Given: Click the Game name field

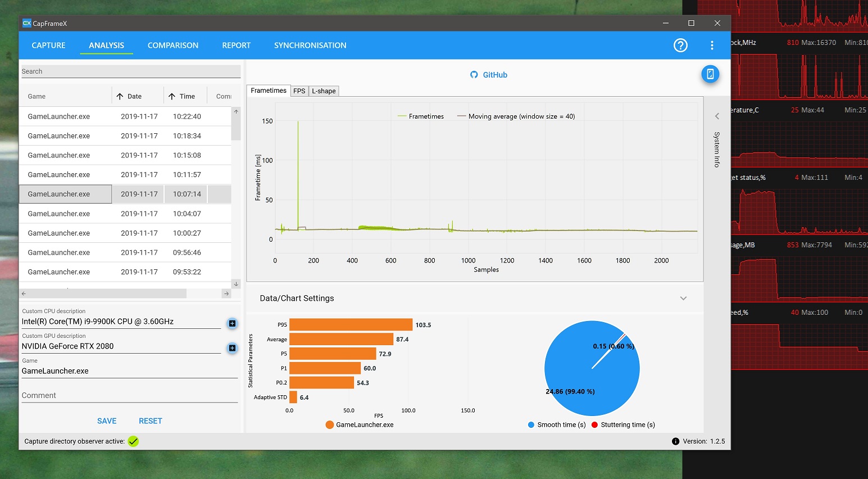Looking at the screenshot, I should click(130, 371).
